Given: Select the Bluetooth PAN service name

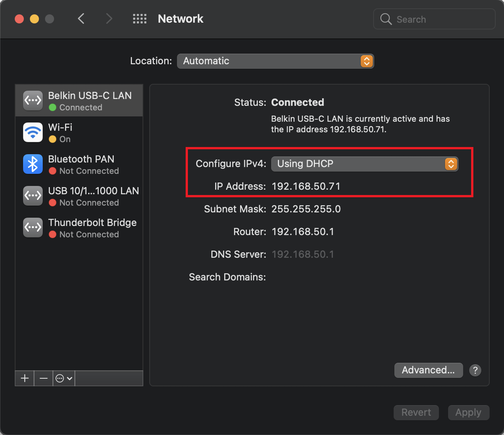Looking at the screenshot, I should [81, 159].
